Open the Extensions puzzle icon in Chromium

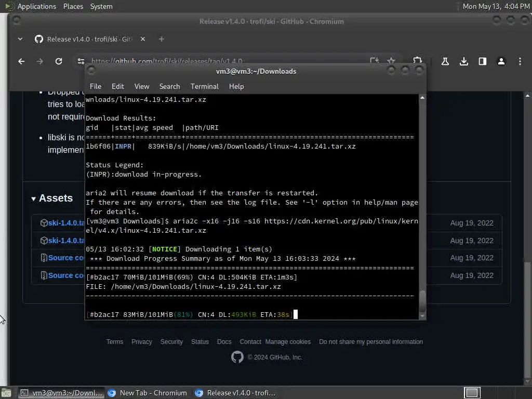417,60
